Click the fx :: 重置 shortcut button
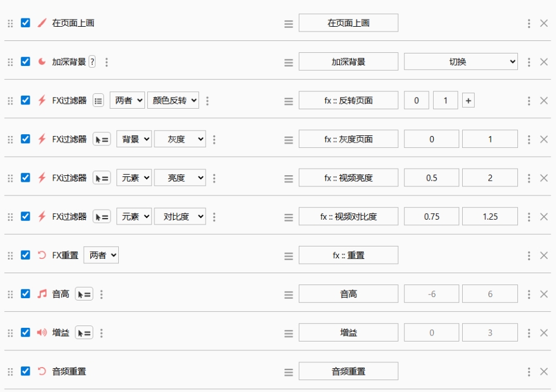This screenshot has width=556, height=392. tap(348, 255)
